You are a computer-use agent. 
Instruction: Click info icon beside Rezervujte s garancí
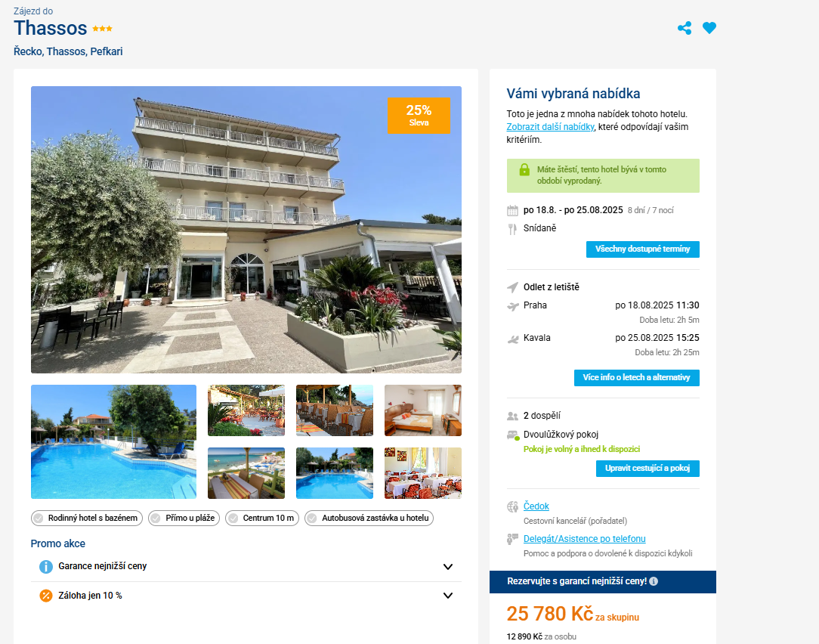point(654,581)
